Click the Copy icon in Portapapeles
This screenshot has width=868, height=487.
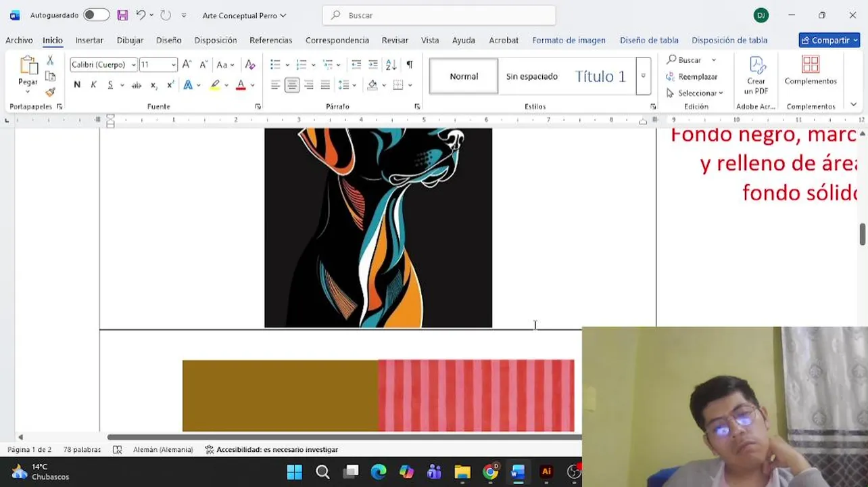tap(50, 76)
